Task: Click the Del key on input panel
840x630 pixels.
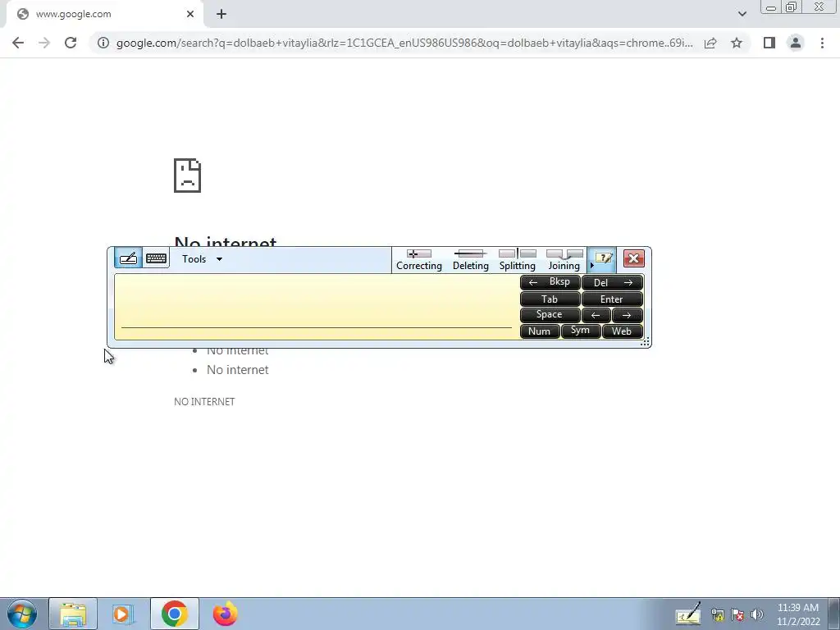Action: [612, 282]
